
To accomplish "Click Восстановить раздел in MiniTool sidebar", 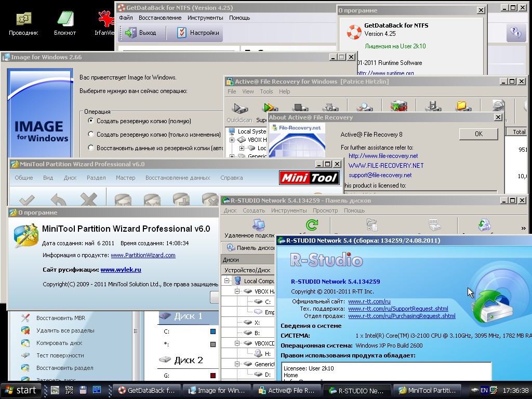I will coord(57,368).
